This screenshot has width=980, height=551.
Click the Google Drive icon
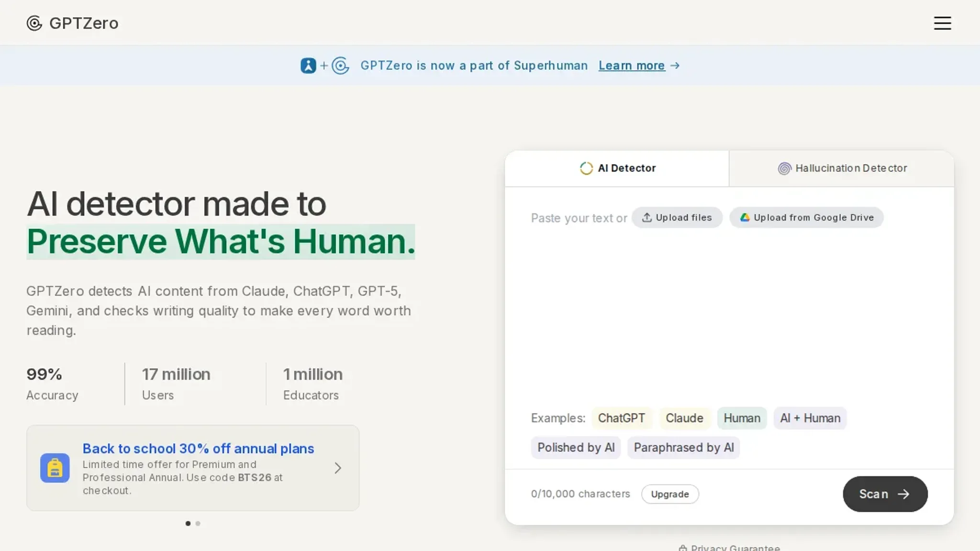click(x=745, y=218)
